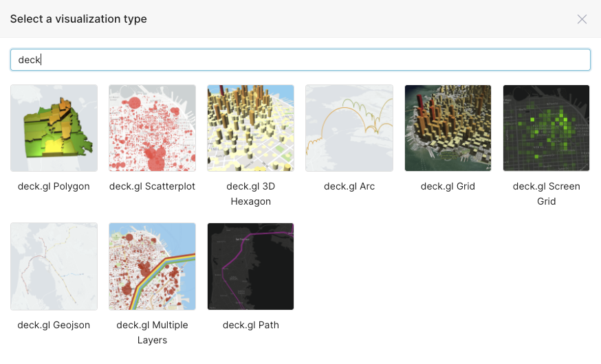Screen dimensions: 601x364
Task: Click the 'deck.gl 3D Hexagon' label
Action: click(x=251, y=194)
